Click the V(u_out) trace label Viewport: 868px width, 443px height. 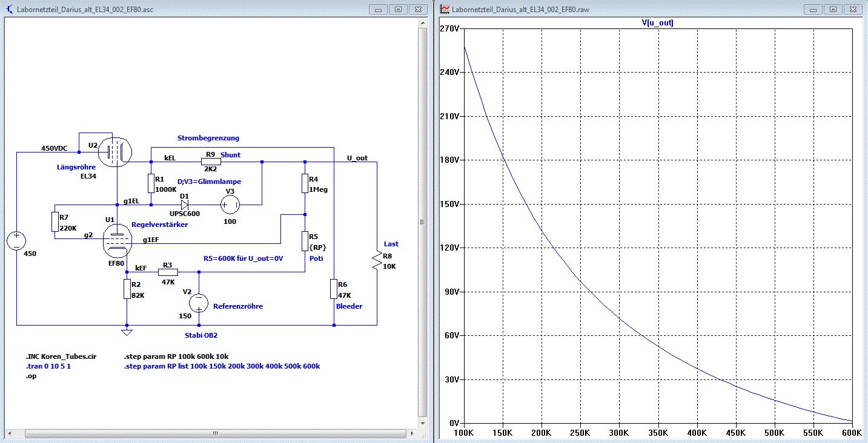[657, 23]
